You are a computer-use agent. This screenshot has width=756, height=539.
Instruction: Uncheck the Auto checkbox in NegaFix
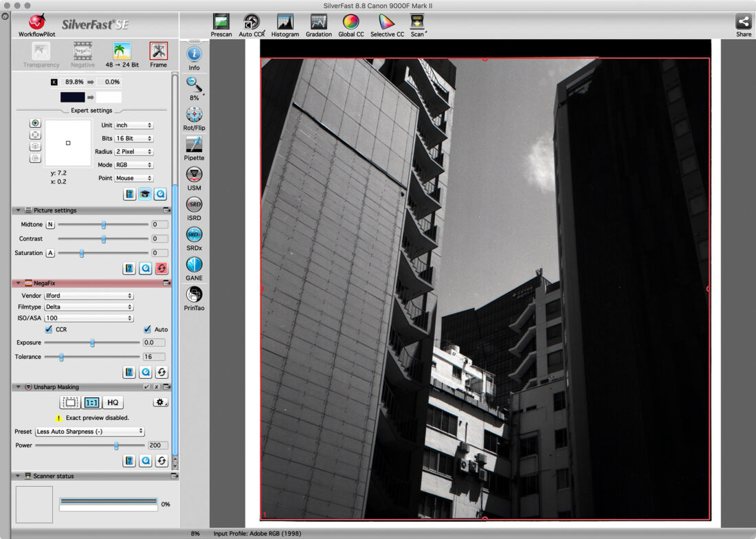point(147,329)
